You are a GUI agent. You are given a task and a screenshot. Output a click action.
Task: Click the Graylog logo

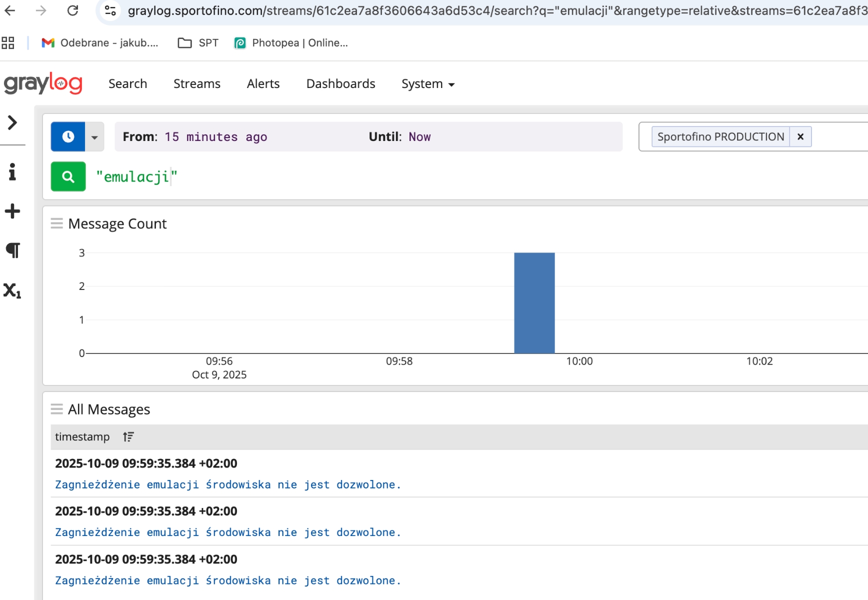43,83
